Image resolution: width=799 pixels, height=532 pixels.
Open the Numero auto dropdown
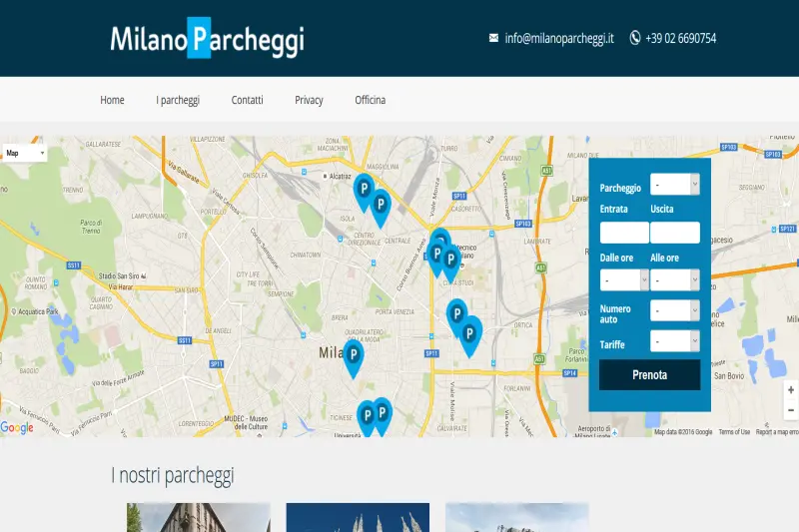click(x=675, y=310)
